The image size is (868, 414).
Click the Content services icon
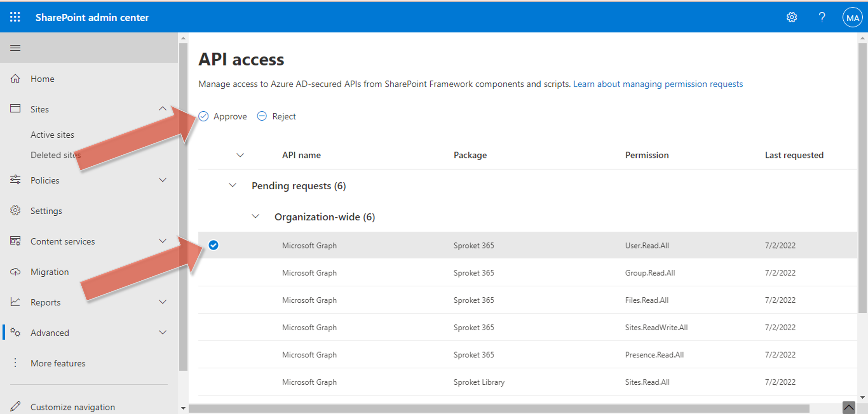pyautogui.click(x=15, y=241)
